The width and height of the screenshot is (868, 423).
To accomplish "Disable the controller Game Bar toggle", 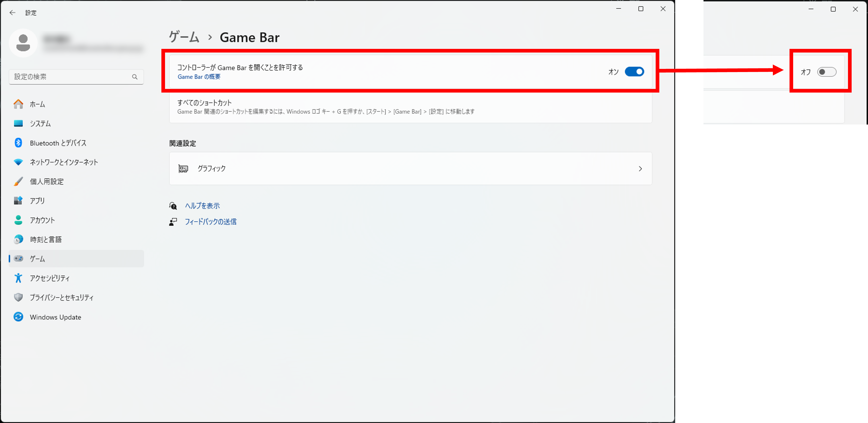I will [634, 71].
